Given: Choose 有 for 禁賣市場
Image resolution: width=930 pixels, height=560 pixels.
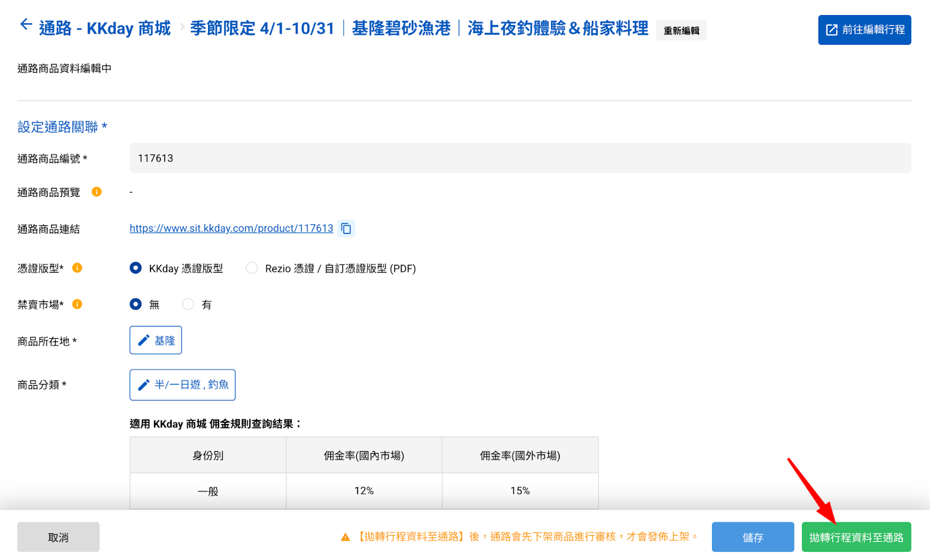Looking at the screenshot, I should coord(188,304).
